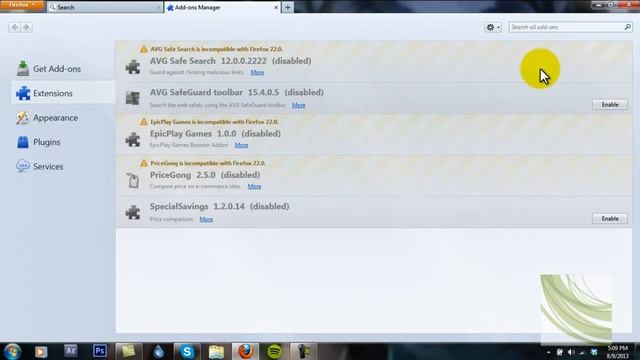Click the Extensions puzzle piece sidebar icon

[23, 93]
